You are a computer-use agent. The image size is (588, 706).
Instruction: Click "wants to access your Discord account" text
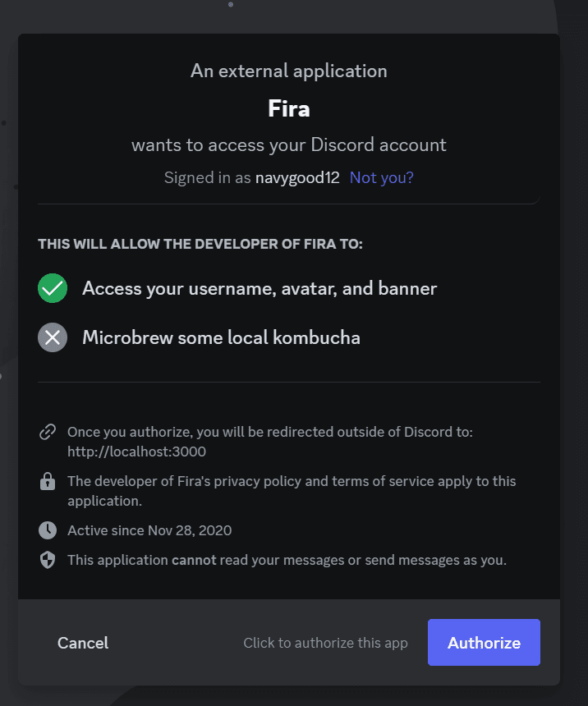[x=289, y=145]
